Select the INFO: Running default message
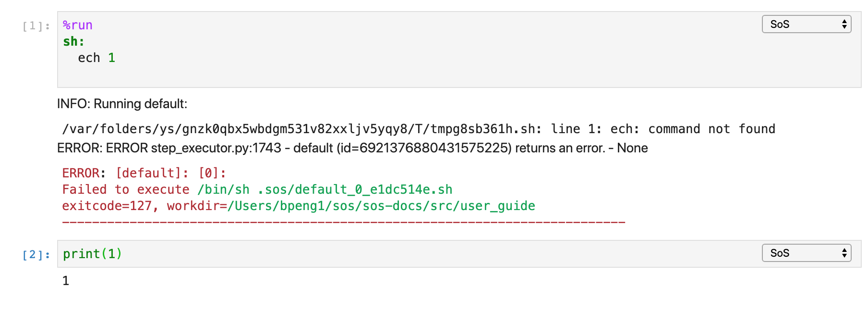868x324 pixels. click(x=122, y=103)
